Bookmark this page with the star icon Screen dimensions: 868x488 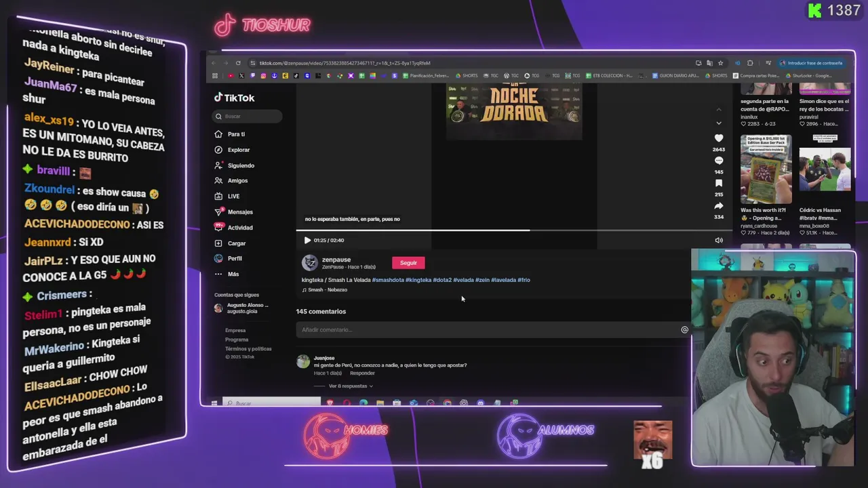tap(720, 63)
